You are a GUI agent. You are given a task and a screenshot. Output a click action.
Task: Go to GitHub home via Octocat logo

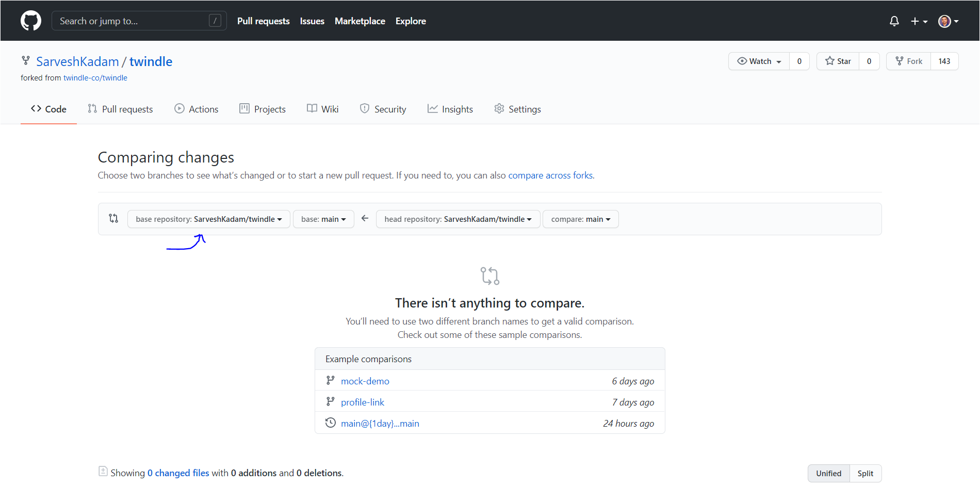[31, 21]
